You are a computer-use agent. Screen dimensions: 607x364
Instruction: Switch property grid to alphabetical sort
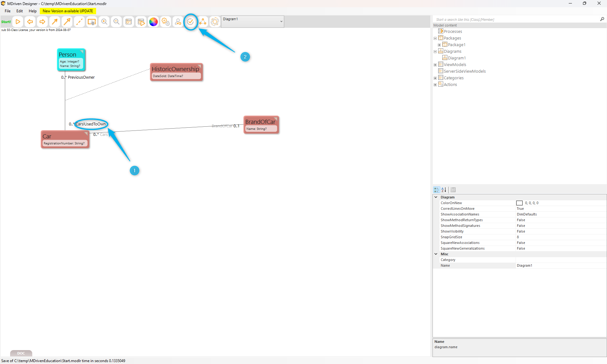(444, 190)
